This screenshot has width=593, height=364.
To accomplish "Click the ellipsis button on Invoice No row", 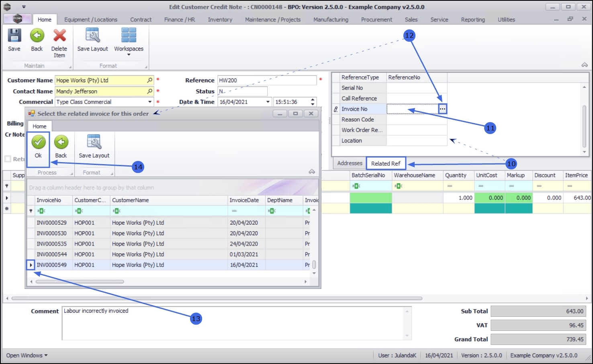I will pos(442,109).
